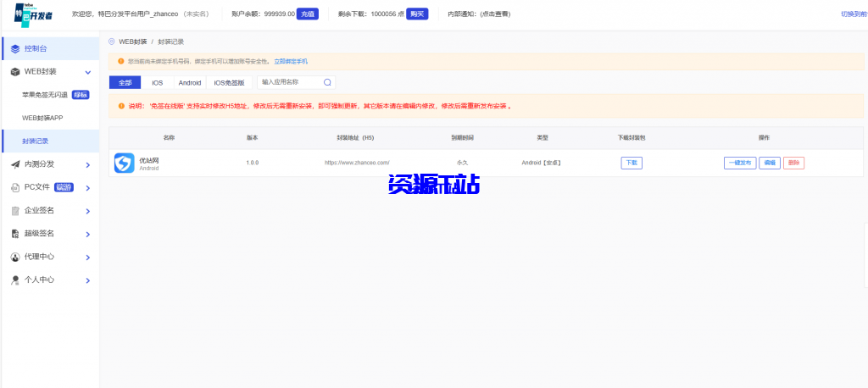The height and width of the screenshot is (388, 868).
Task: Click the orange warning icon beside 说明
Action: (x=121, y=106)
